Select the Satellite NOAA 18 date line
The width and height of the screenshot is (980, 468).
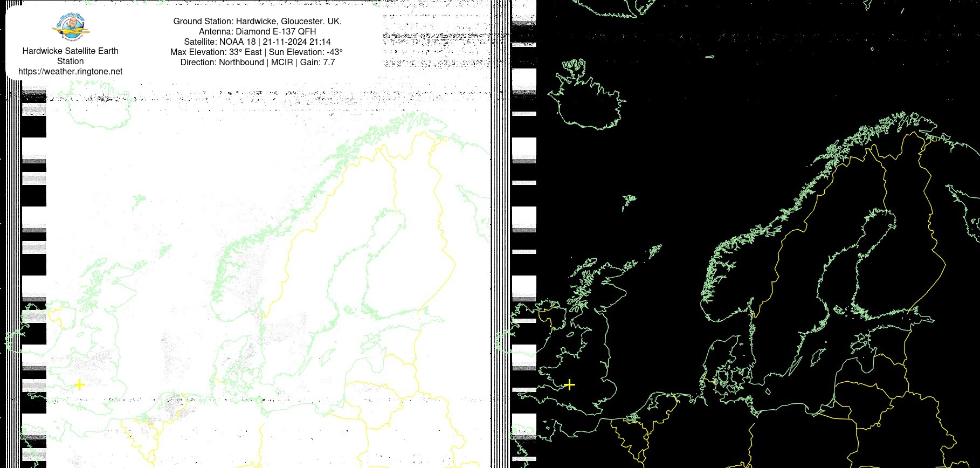257,42
